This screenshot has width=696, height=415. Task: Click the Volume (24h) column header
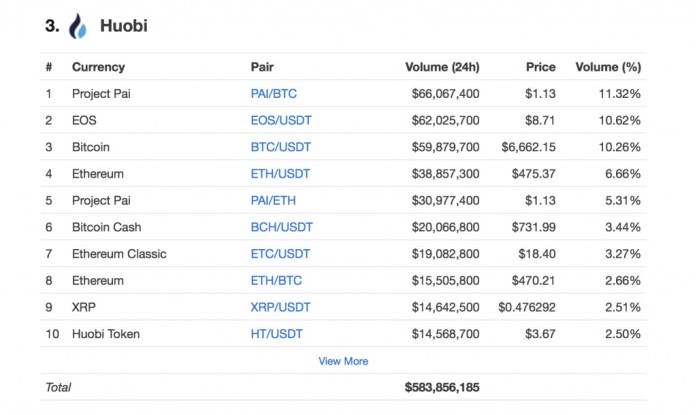tap(442, 67)
